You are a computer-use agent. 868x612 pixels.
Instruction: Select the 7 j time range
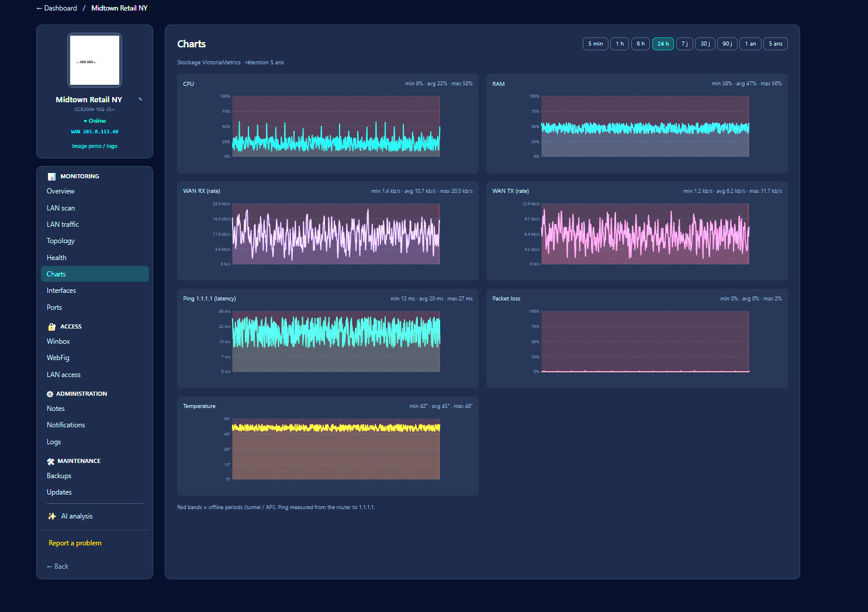(684, 44)
